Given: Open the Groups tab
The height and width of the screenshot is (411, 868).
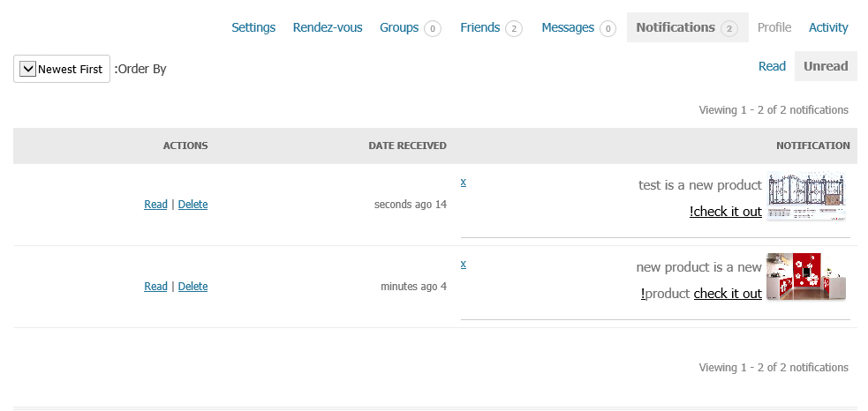Looking at the screenshot, I should (411, 27).
